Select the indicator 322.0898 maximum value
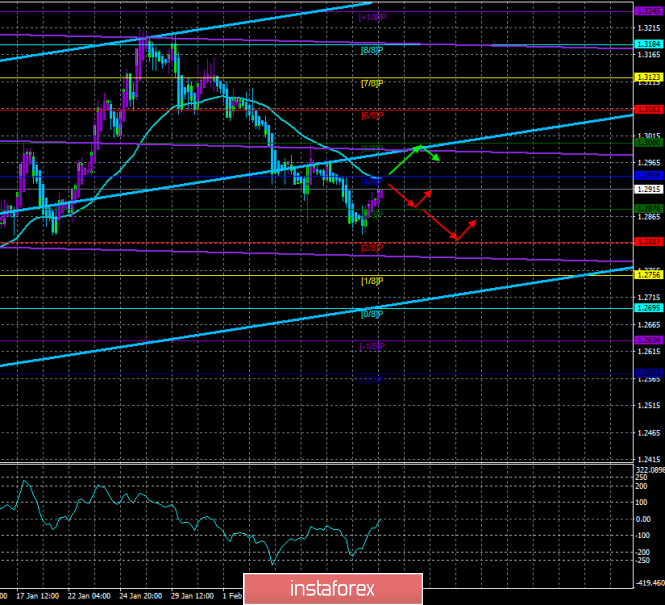 point(651,470)
